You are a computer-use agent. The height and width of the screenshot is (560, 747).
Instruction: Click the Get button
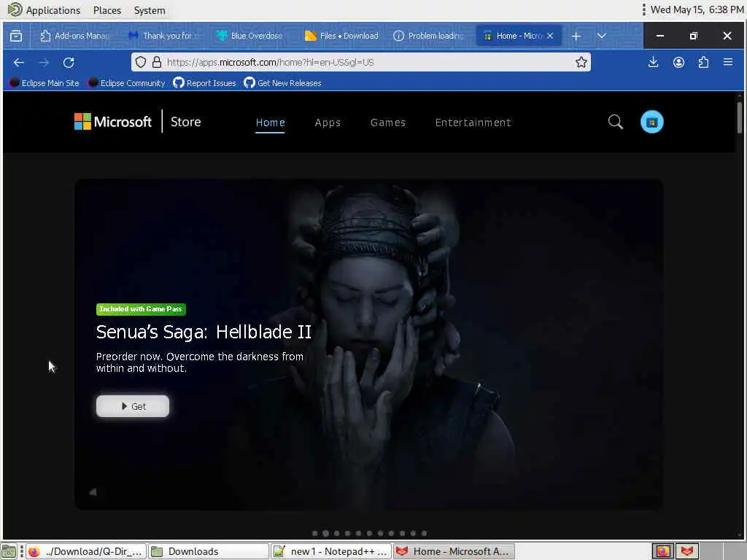[x=133, y=406]
